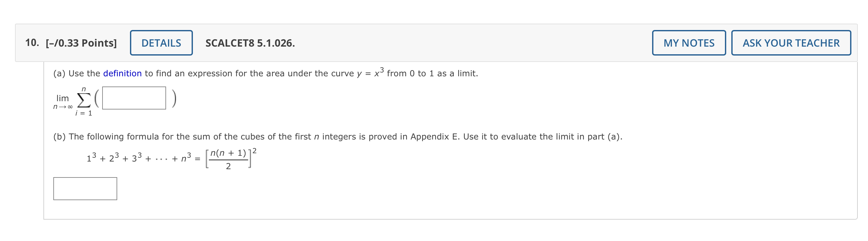Click the DETAILS outlined button
This screenshot has width=868, height=241.
coord(161,43)
